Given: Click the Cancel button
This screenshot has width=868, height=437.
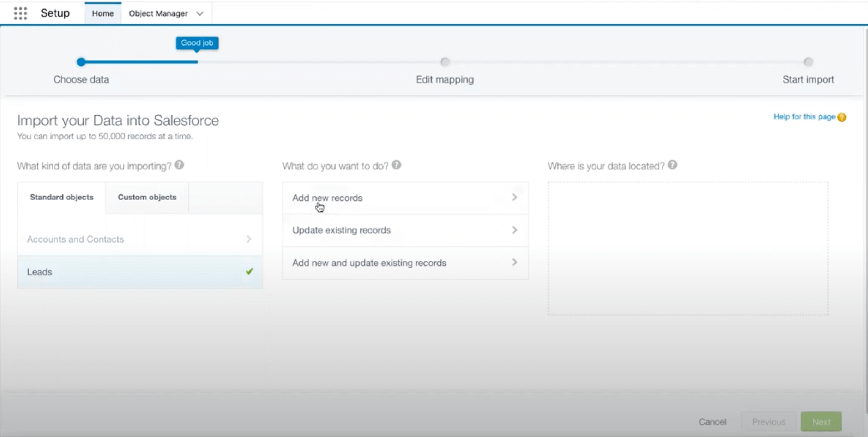Looking at the screenshot, I should click(x=712, y=422).
